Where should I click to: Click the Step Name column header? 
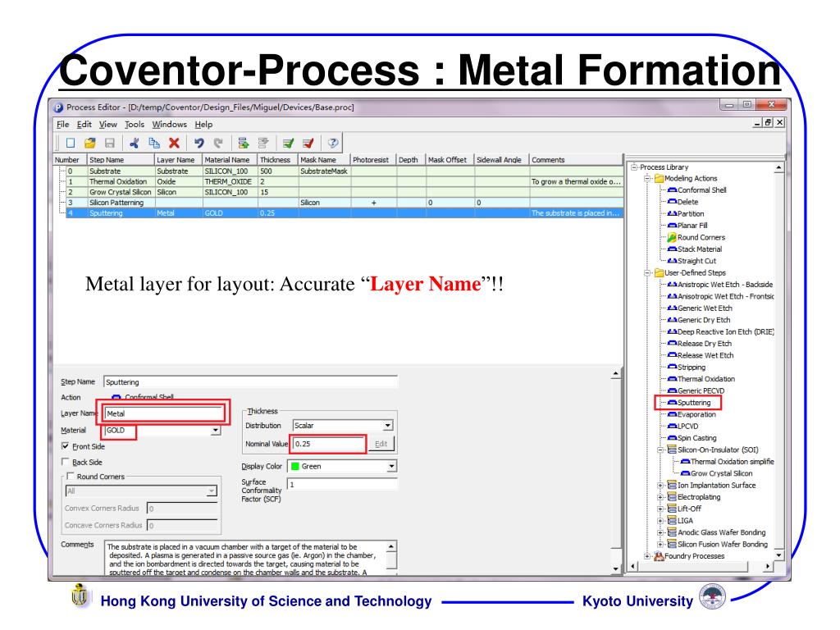pos(121,160)
